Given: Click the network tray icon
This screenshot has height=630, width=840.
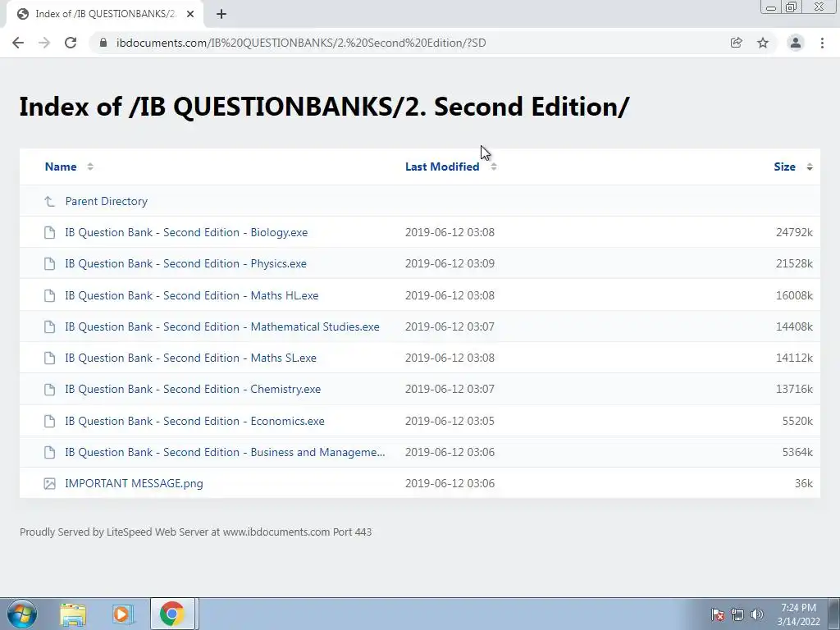Looking at the screenshot, I should [737, 614].
